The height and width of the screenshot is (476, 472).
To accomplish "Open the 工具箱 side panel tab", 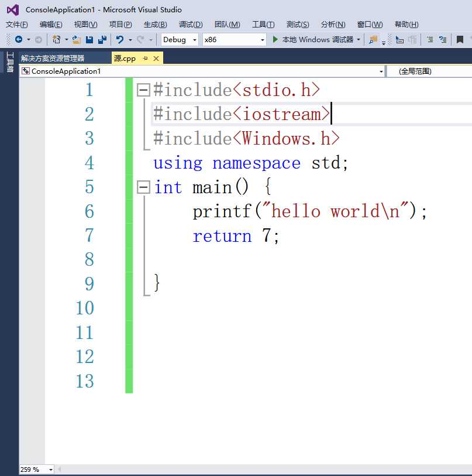I will click(10, 62).
